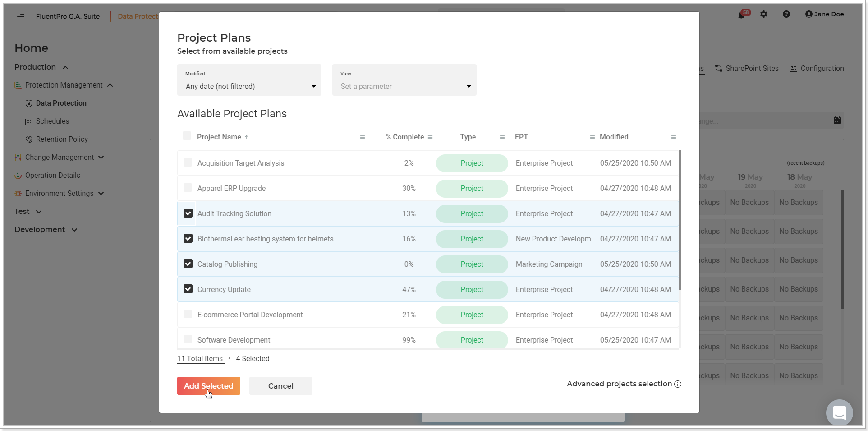Open Modified column menu icon
Image resolution: width=868 pixels, height=431 pixels.
[674, 137]
